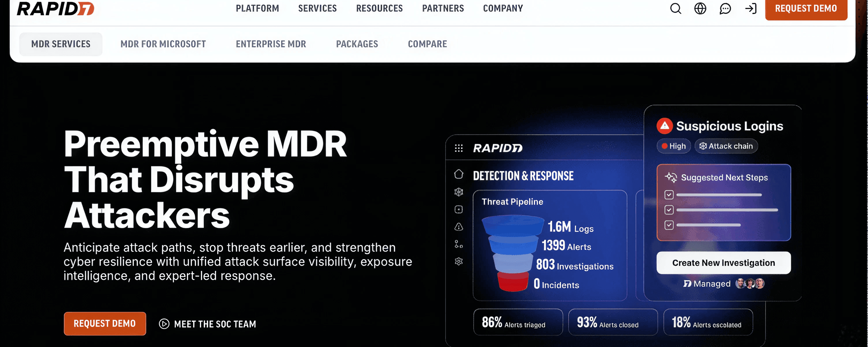Click the 93% Alerts closed card
Viewport: 868px width, 347px height.
(x=613, y=322)
